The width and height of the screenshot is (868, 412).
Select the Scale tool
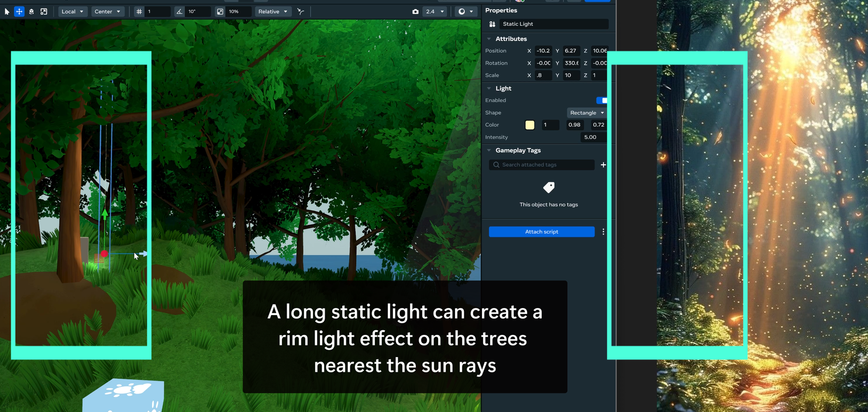(x=44, y=12)
